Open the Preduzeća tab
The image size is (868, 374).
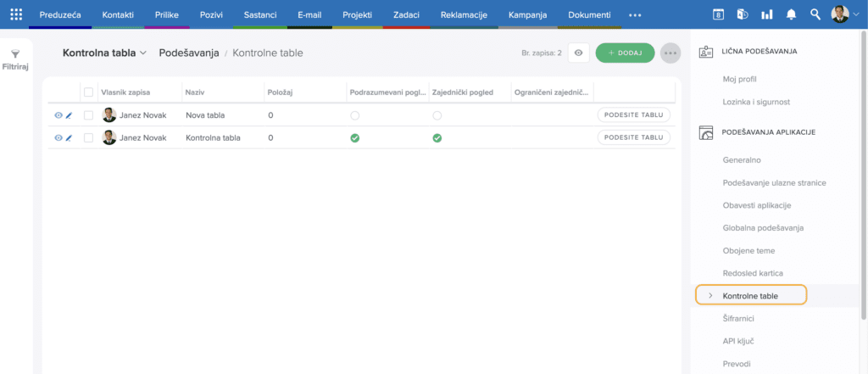pos(60,15)
